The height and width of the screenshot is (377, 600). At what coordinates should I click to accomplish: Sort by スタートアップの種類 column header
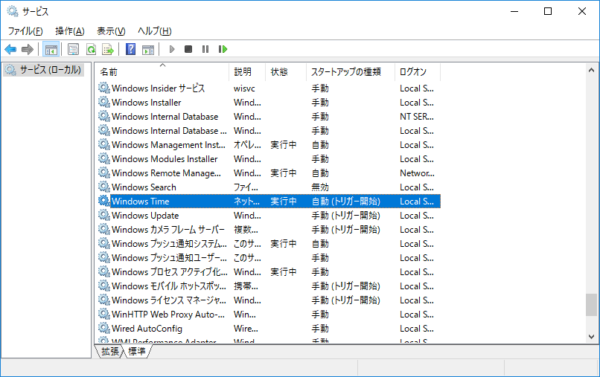[350, 72]
